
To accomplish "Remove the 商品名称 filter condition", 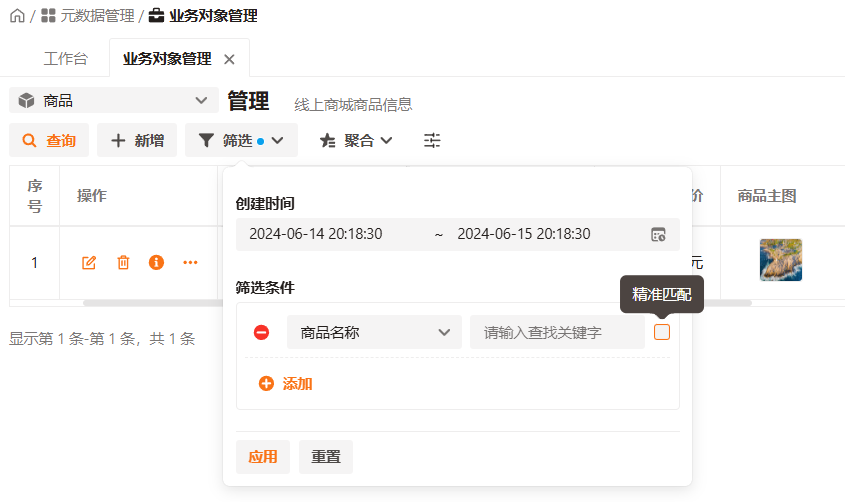I will 261,332.
